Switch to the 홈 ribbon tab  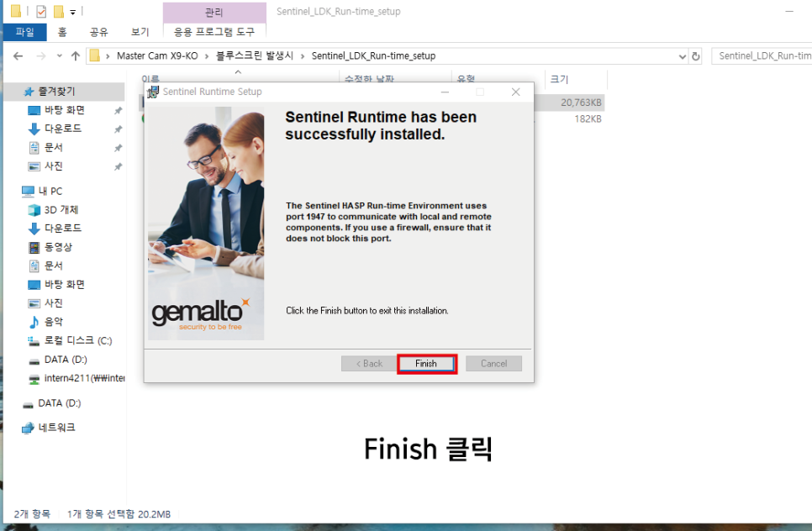(62, 32)
